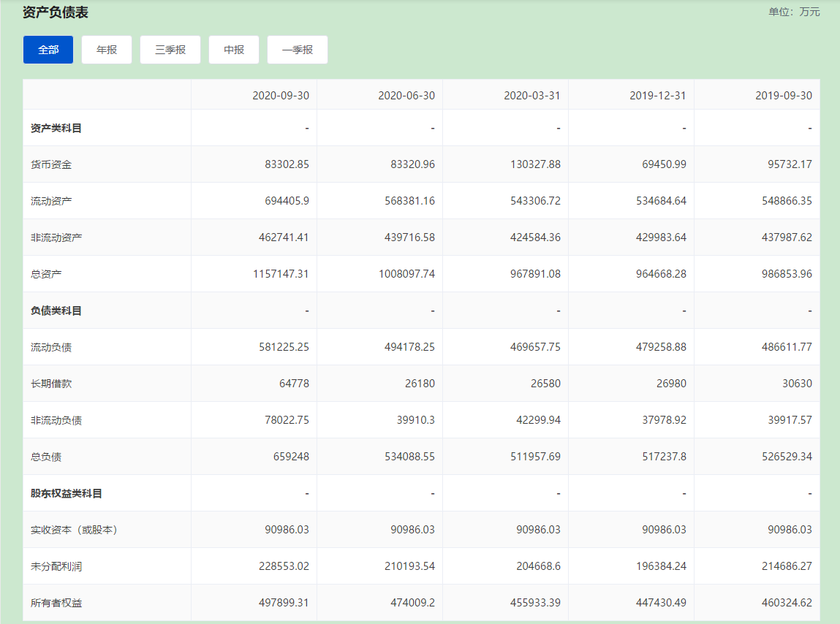Click the 总负债 row label
The image size is (840, 624).
tap(46, 457)
